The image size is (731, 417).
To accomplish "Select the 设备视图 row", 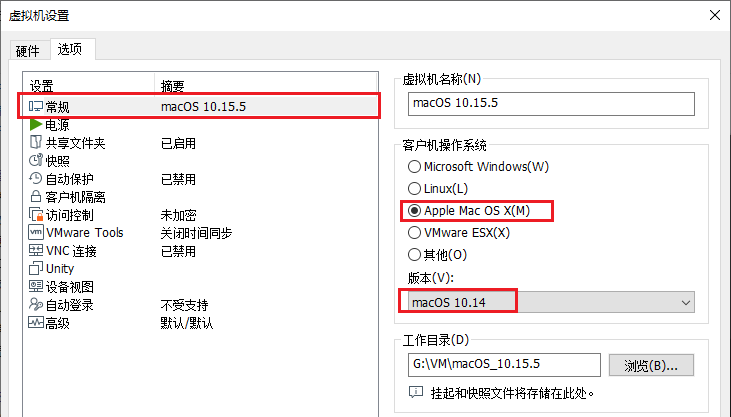I will coord(200,286).
